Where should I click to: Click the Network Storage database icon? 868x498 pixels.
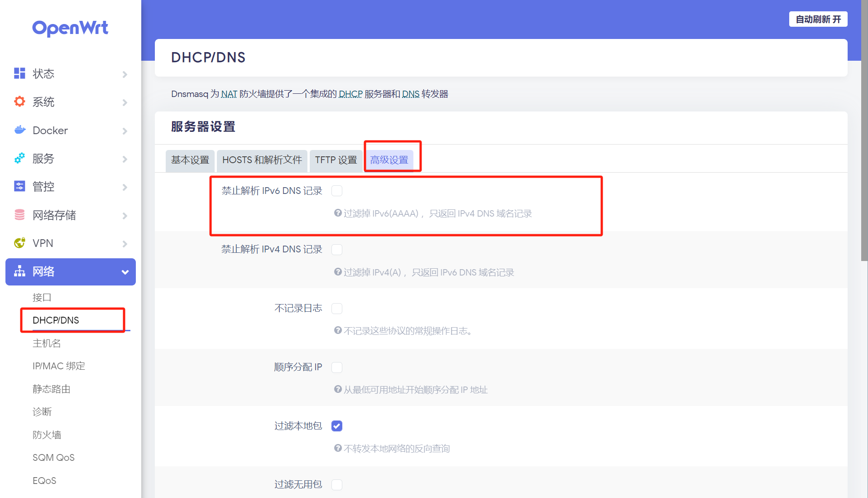click(x=19, y=215)
